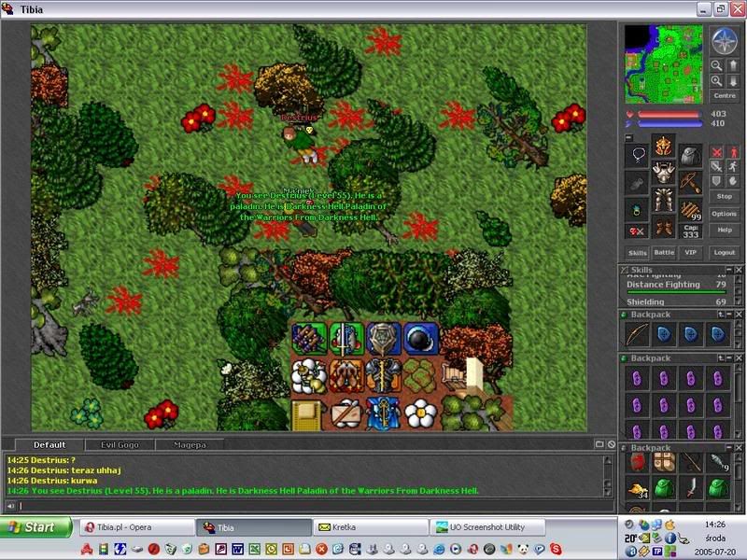
Task: Zoom in the minimap
Action: point(716,81)
